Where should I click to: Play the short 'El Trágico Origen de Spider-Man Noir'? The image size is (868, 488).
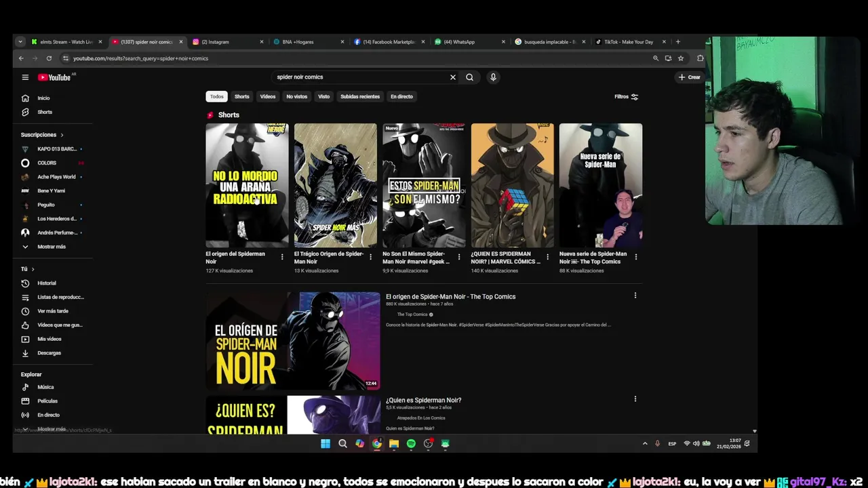point(336,185)
